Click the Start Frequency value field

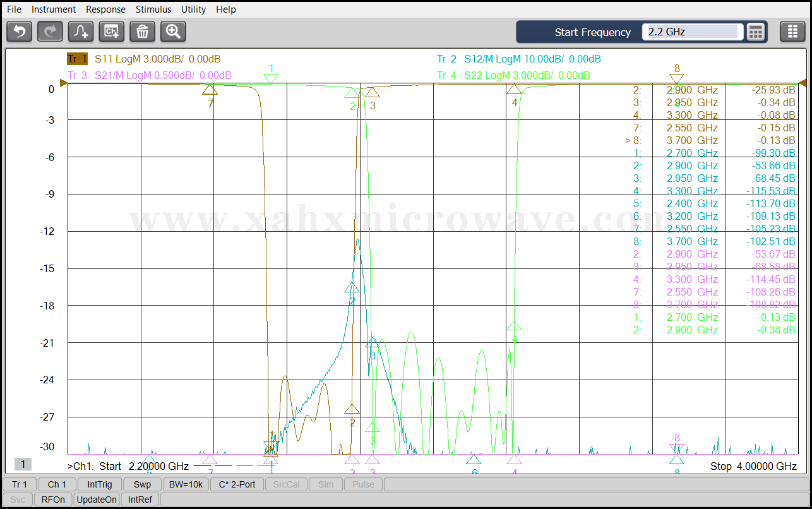693,32
